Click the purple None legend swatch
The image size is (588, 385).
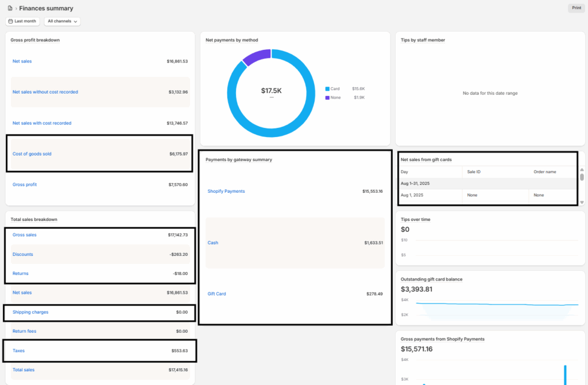click(x=327, y=98)
